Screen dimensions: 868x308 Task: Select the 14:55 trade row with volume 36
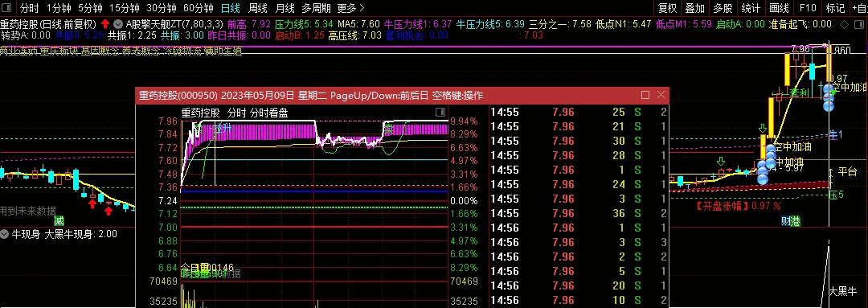[x=579, y=213]
